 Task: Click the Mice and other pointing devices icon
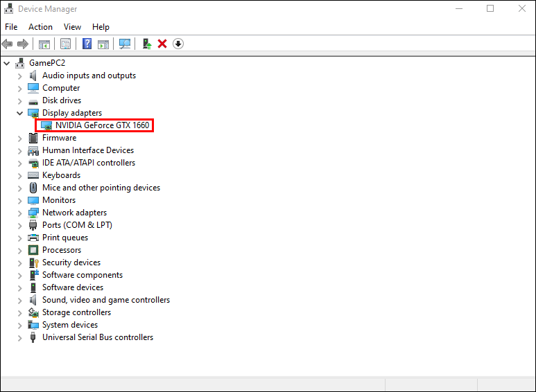coord(33,188)
